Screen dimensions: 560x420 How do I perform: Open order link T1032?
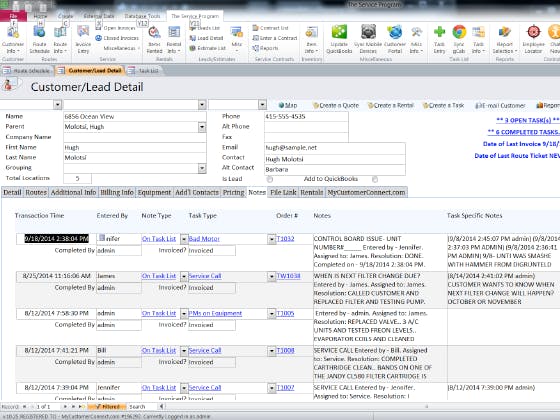coord(285,239)
